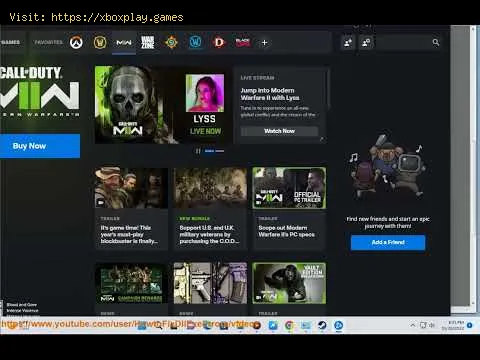Open the Campaign Rewards news thumbnail
Screen dimensions: 480x360
tap(131, 283)
